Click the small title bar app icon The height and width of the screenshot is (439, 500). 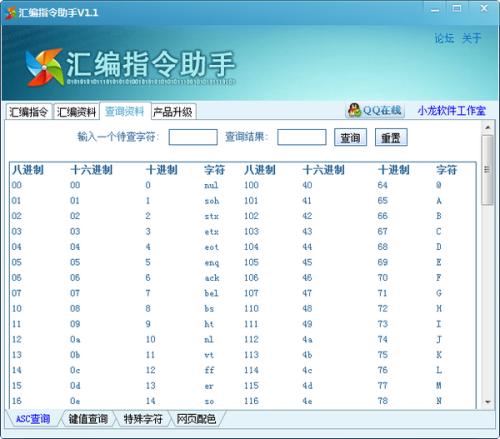11,13
